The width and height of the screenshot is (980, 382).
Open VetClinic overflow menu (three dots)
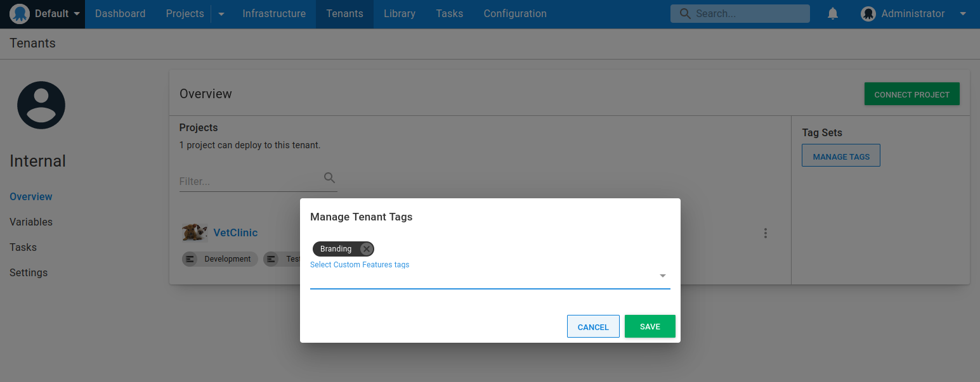click(765, 233)
